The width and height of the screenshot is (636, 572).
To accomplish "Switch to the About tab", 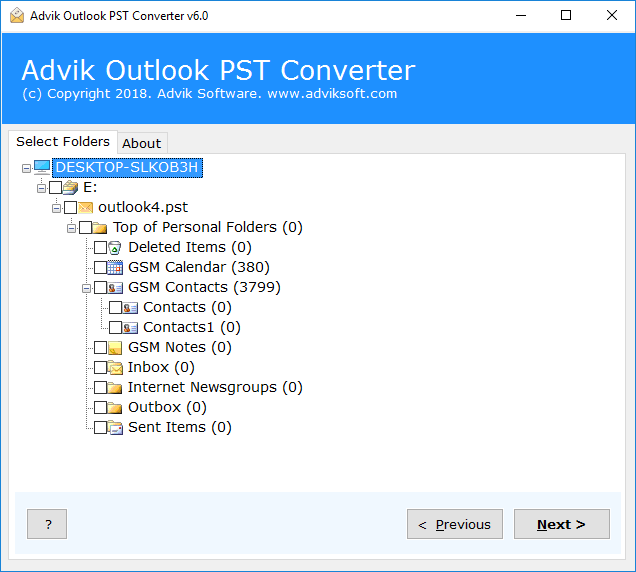I will click(x=142, y=143).
